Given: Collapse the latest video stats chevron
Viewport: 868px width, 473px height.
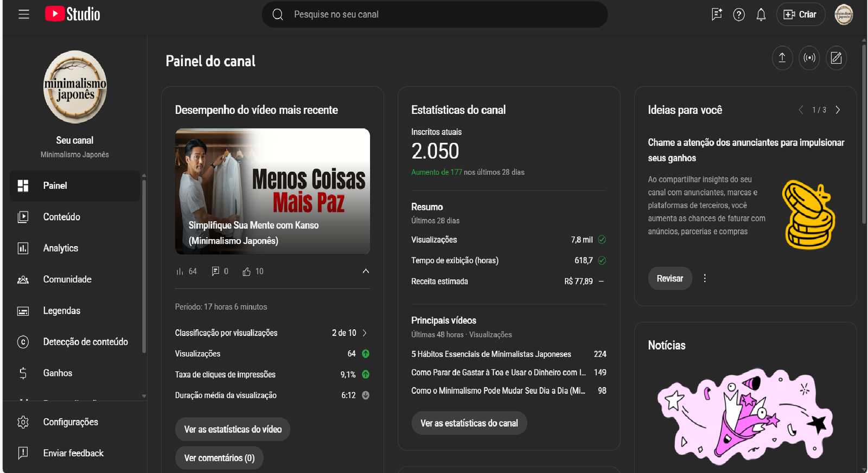Looking at the screenshot, I should (x=366, y=271).
